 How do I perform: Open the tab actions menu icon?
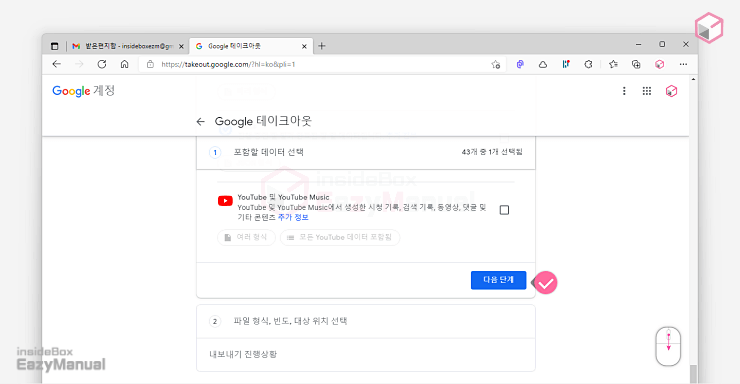tap(55, 46)
